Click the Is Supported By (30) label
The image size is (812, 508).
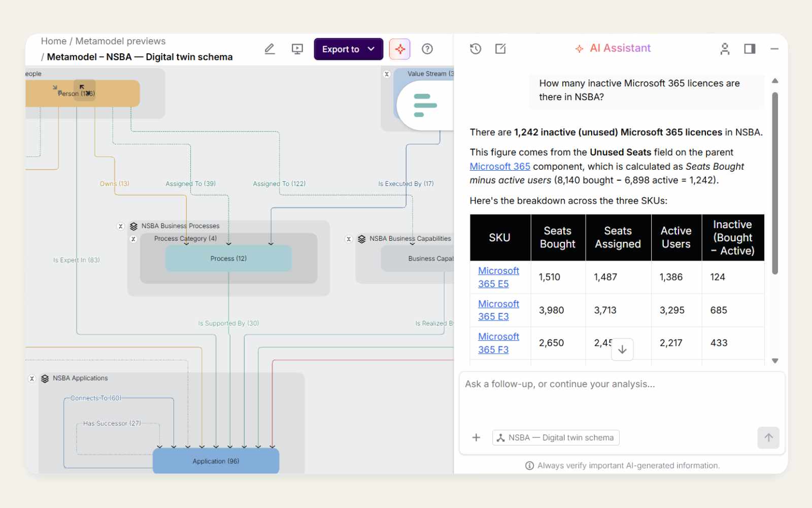coord(228,323)
